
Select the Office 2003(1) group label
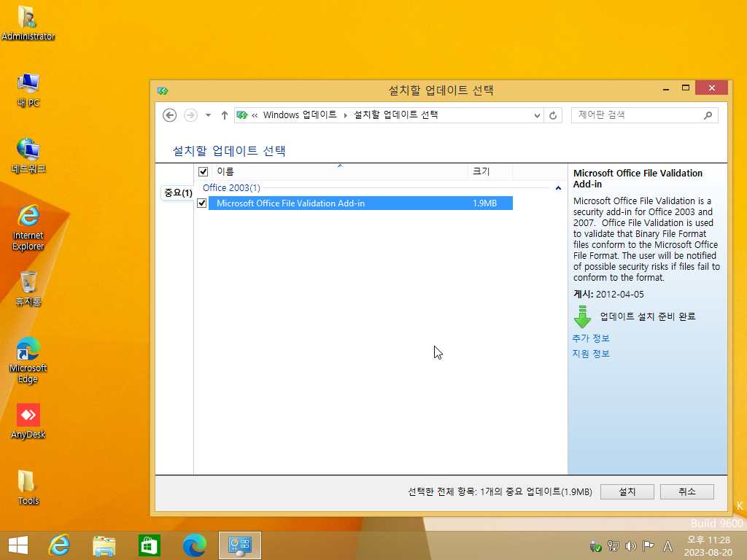[x=231, y=188]
